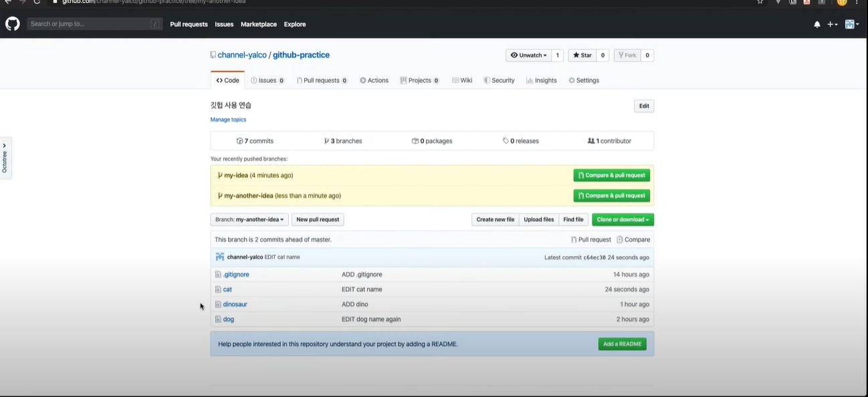Select the Code tab

pos(227,80)
